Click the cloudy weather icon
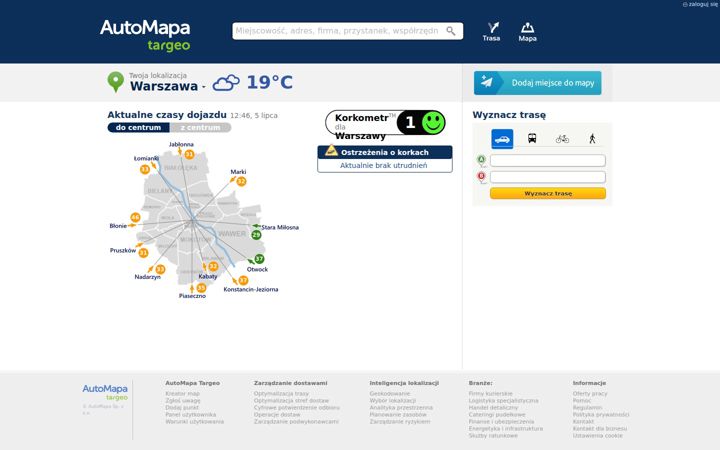The width and height of the screenshot is (720, 450). tap(226, 83)
